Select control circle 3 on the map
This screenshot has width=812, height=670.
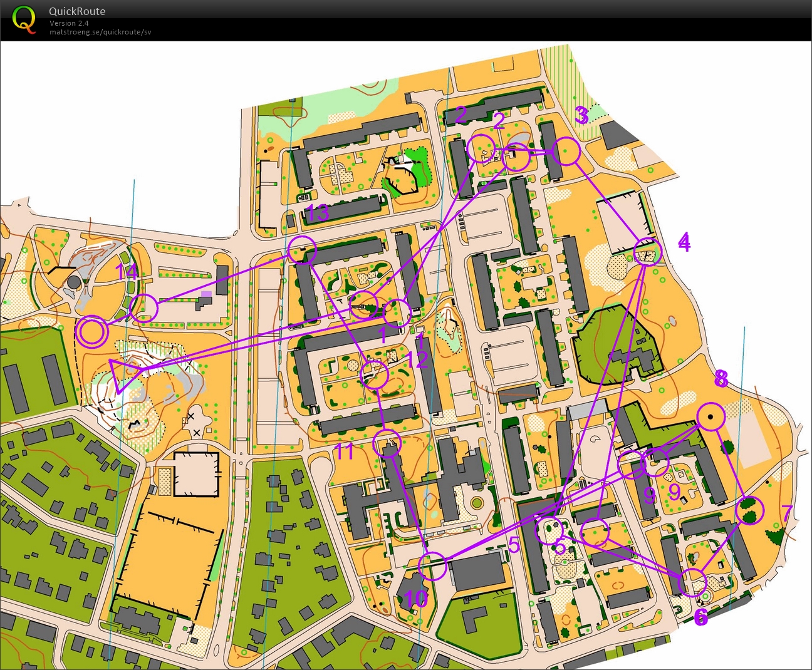(566, 152)
